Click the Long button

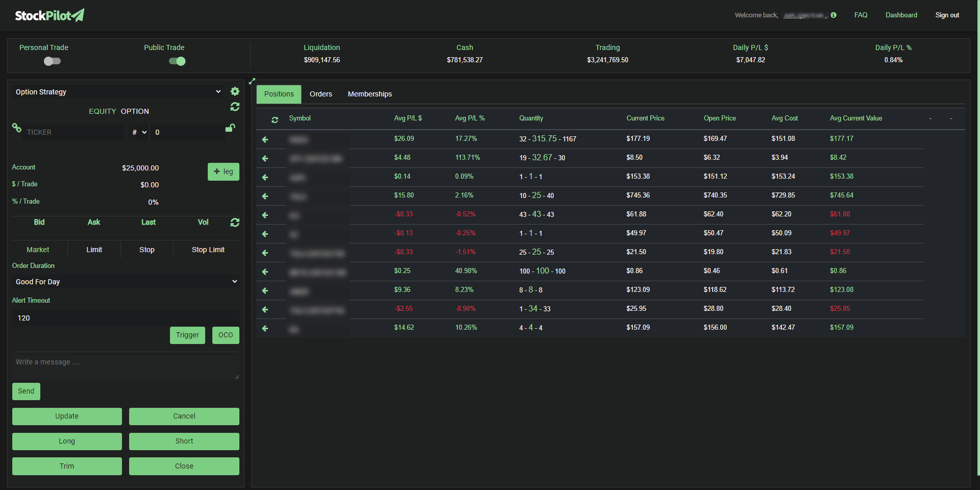[x=67, y=441]
